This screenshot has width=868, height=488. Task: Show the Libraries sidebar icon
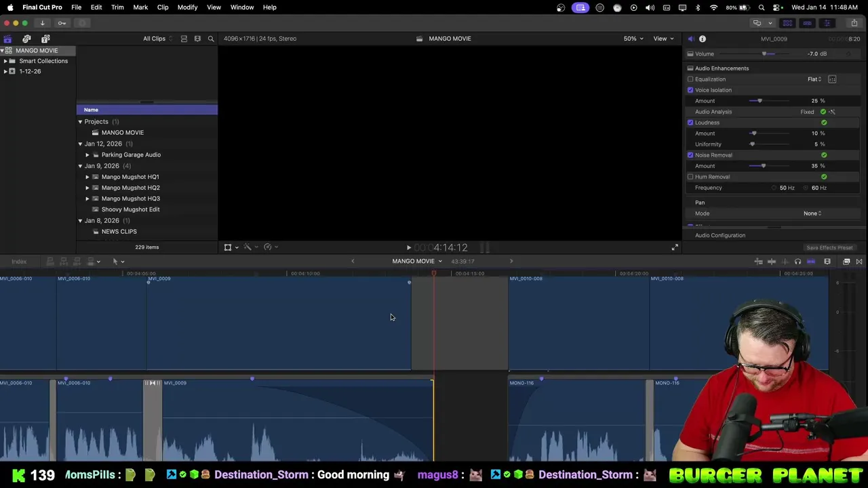pos(7,39)
